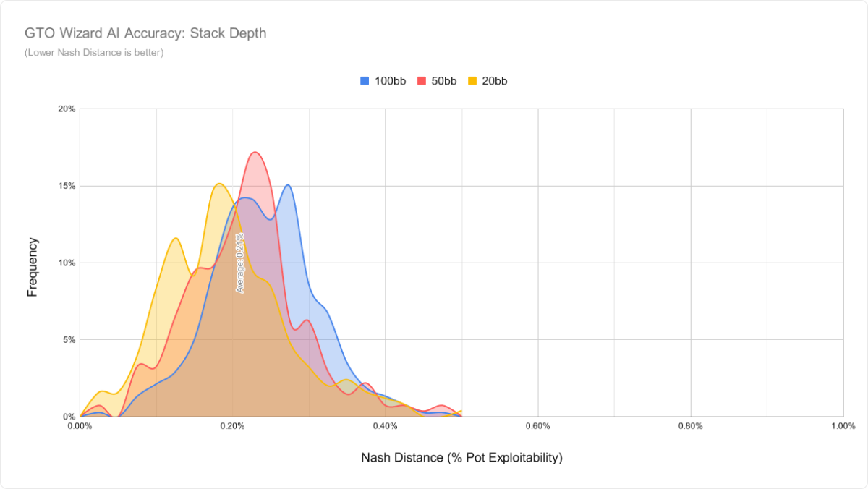Click the red 50bb legend swatch
Image resolution: width=868 pixels, height=489 pixels.
422,81
